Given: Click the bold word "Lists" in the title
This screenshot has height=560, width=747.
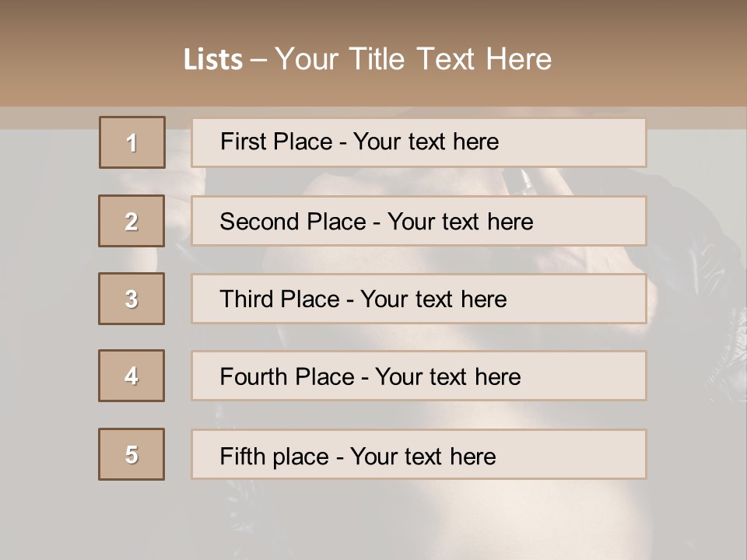Looking at the screenshot, I should click(213, 60).
